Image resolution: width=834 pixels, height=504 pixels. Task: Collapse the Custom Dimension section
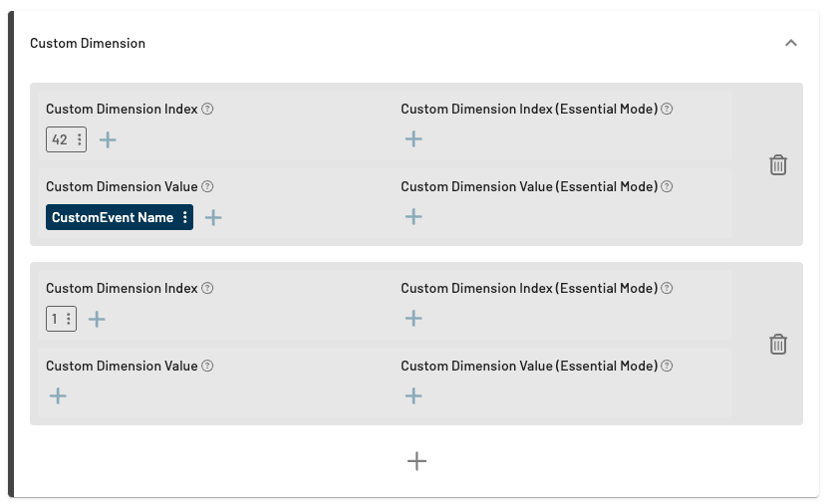tap(791, 43)
